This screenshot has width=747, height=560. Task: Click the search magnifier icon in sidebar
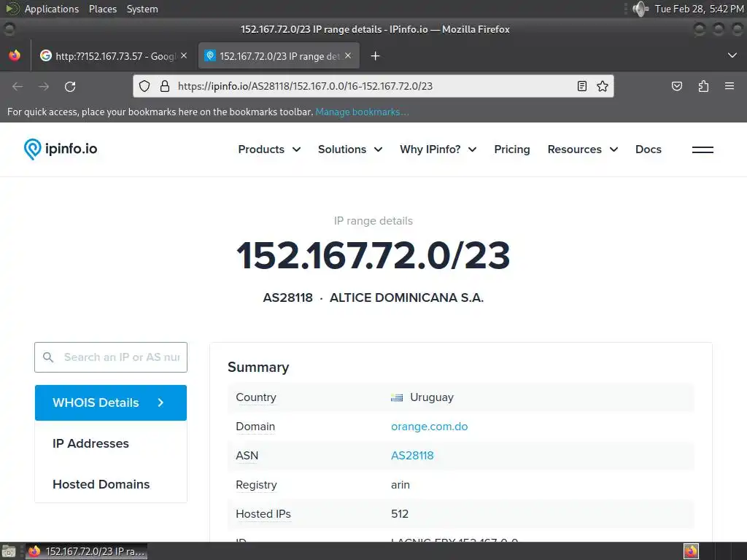[48, 357]
